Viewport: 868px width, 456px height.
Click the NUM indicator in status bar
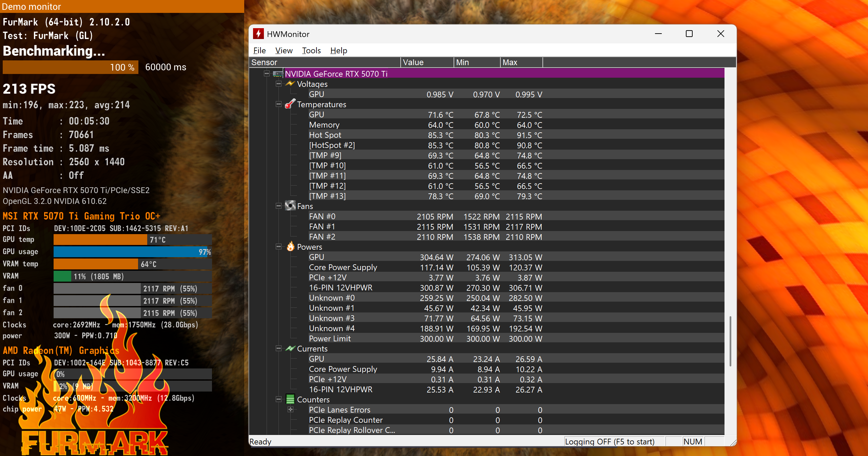[693, 441]
